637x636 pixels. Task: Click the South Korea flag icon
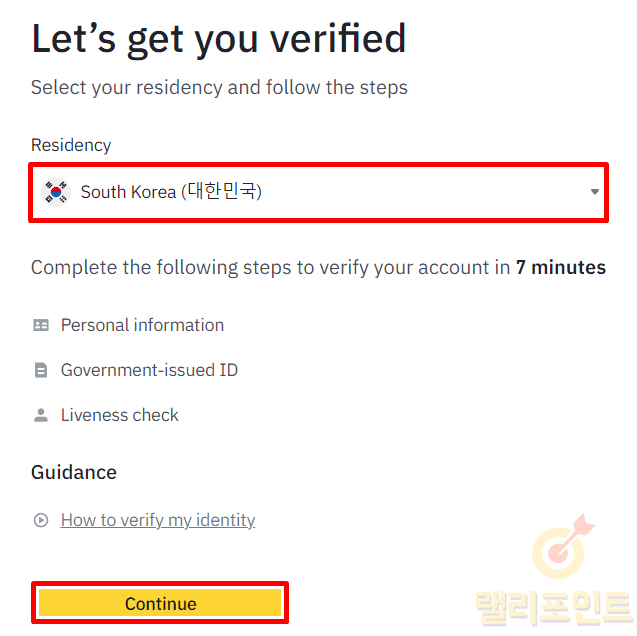[56, 191]
